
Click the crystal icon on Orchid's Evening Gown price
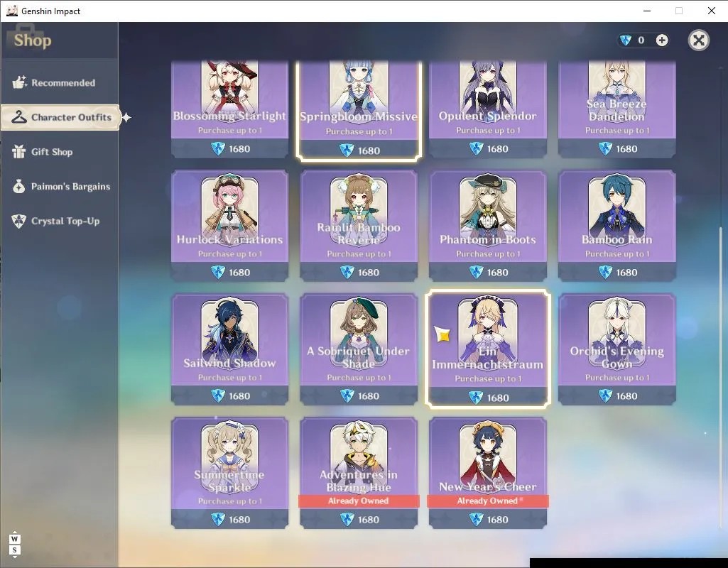[605, 395]
